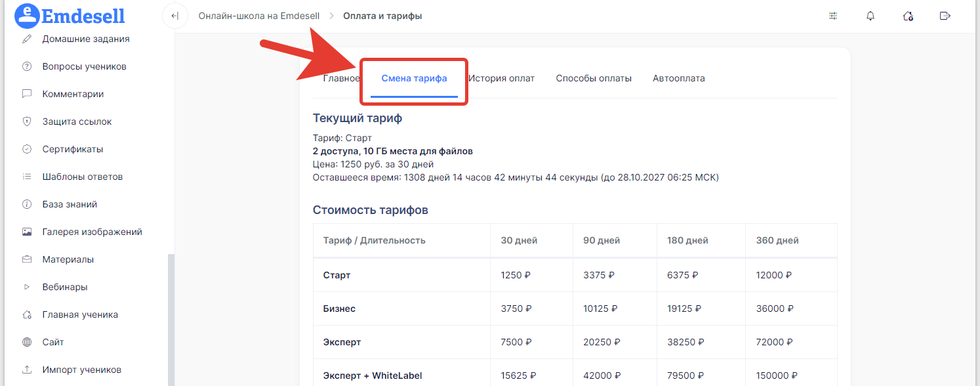
Task: Collapse the sidebar with arrow button
Action: [175, 16]
